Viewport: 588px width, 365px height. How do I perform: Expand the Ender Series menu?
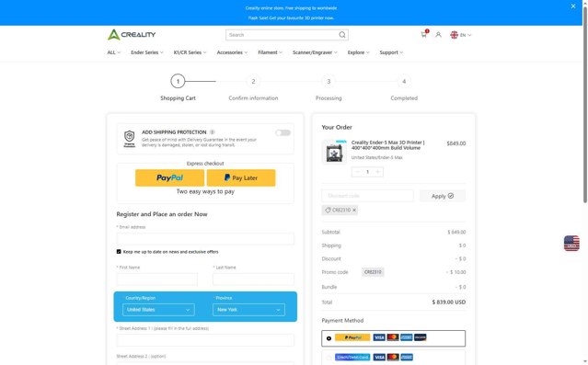(x=147, y=52)
